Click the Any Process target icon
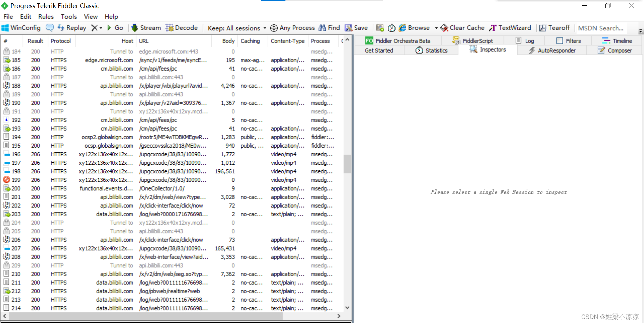Image resolution: width=644 pixels, height=323 pixels. click(274, 28)
